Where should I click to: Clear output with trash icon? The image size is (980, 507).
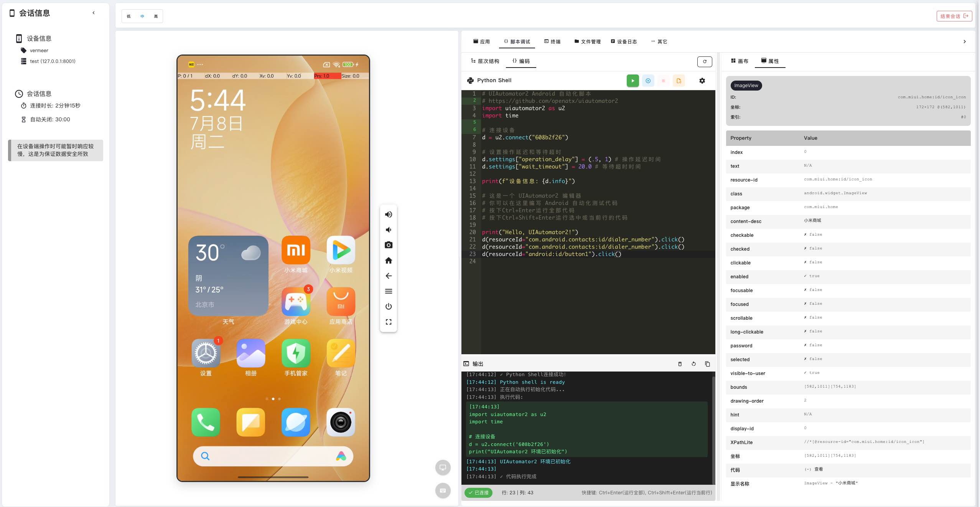[680, 364]
